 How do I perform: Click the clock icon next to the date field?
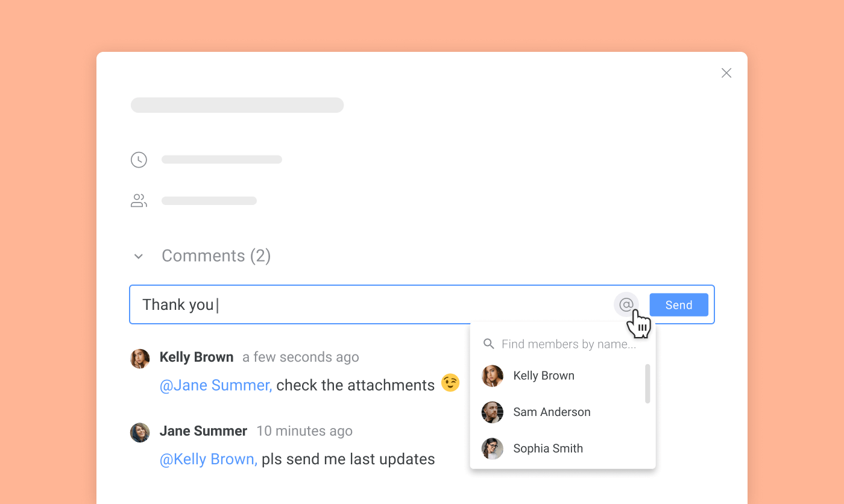139,159
